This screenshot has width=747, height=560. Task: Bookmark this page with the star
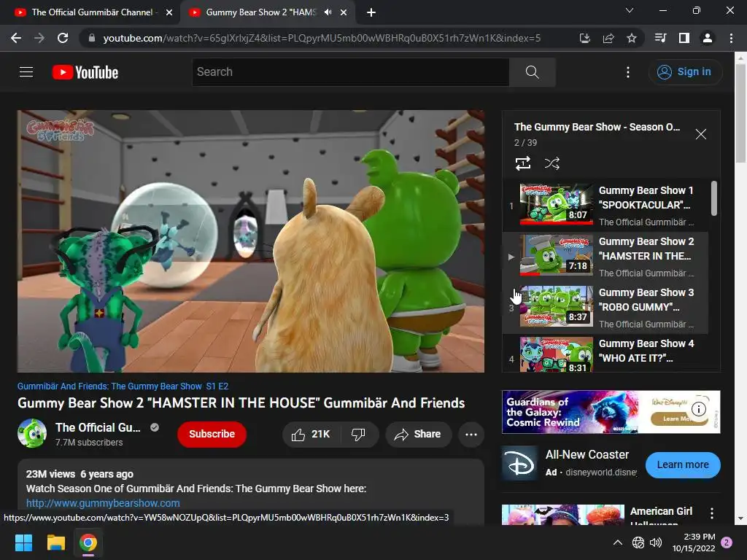click(632, 38)
